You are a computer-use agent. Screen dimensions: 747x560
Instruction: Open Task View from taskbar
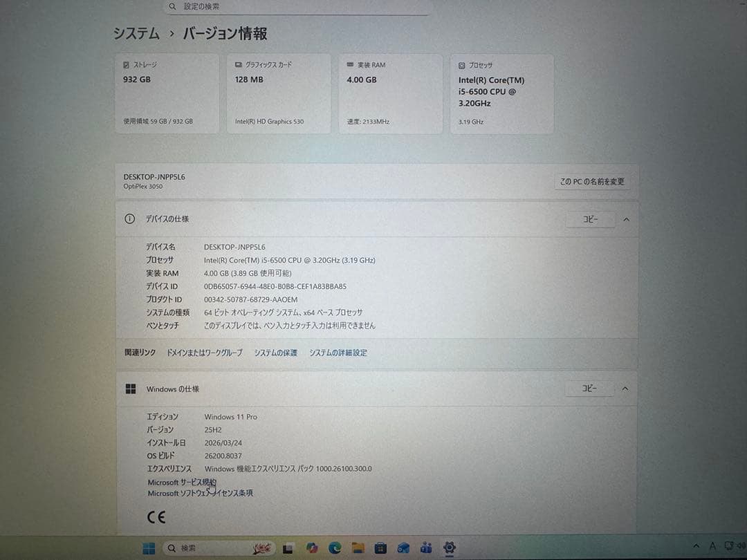(x=288, y=548)
